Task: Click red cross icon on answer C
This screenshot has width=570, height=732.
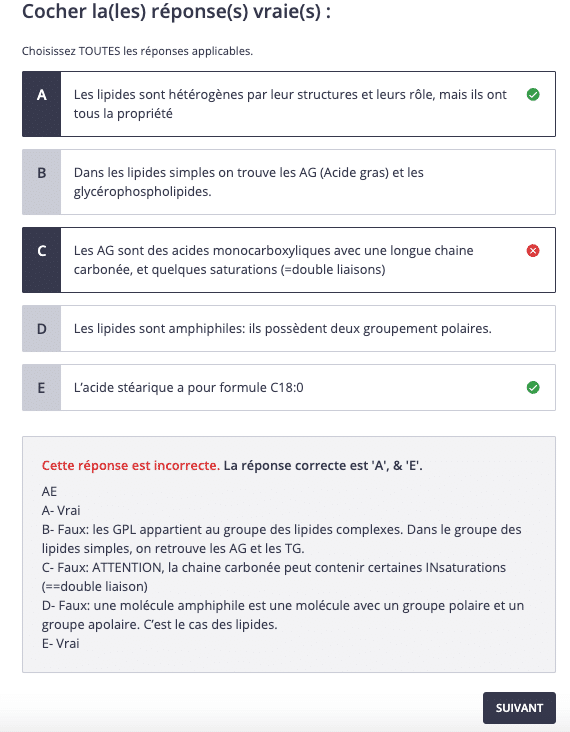Action: click(533, 251)
